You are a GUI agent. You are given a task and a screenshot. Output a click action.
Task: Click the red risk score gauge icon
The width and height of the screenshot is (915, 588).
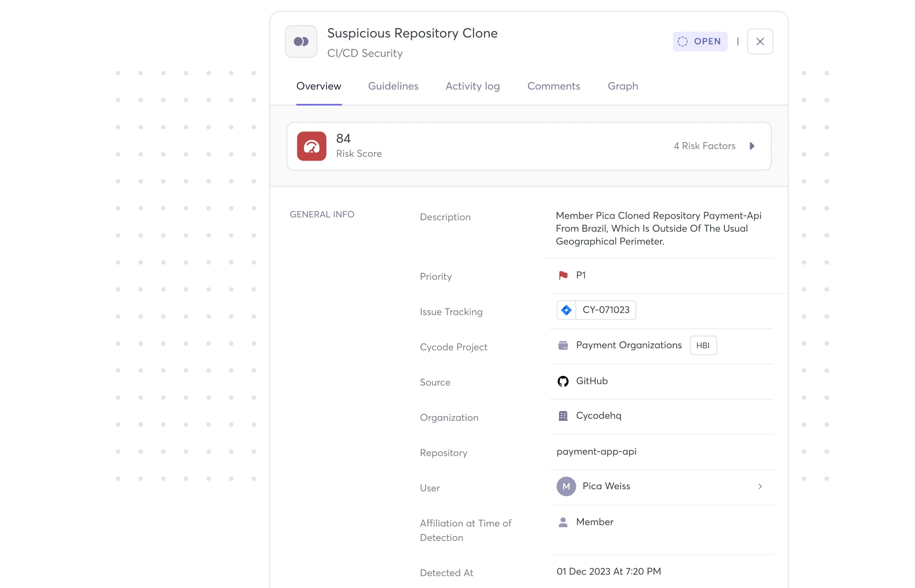tap(312, 146)
